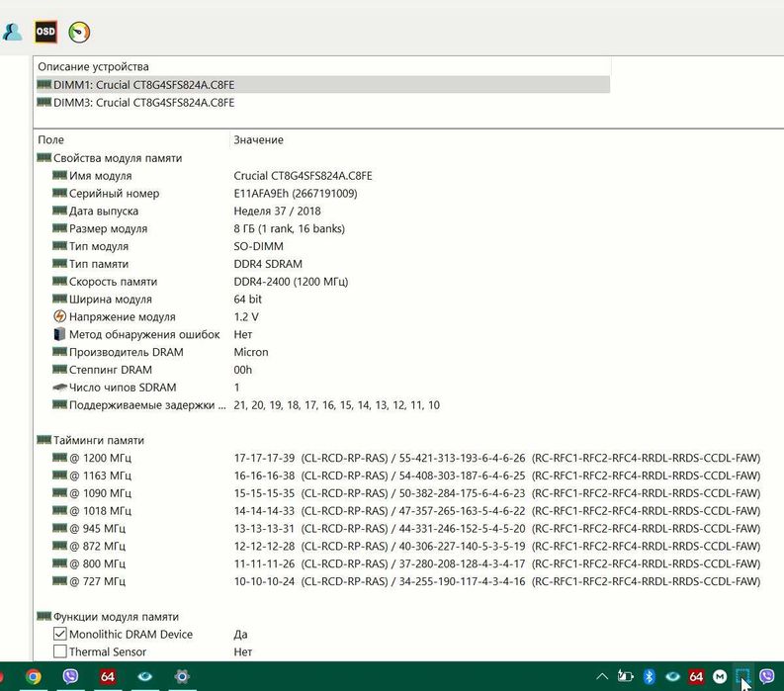This screenshot has width=784, height=691.
Task: Show hidden system tray icons
Action: [602, 676]
